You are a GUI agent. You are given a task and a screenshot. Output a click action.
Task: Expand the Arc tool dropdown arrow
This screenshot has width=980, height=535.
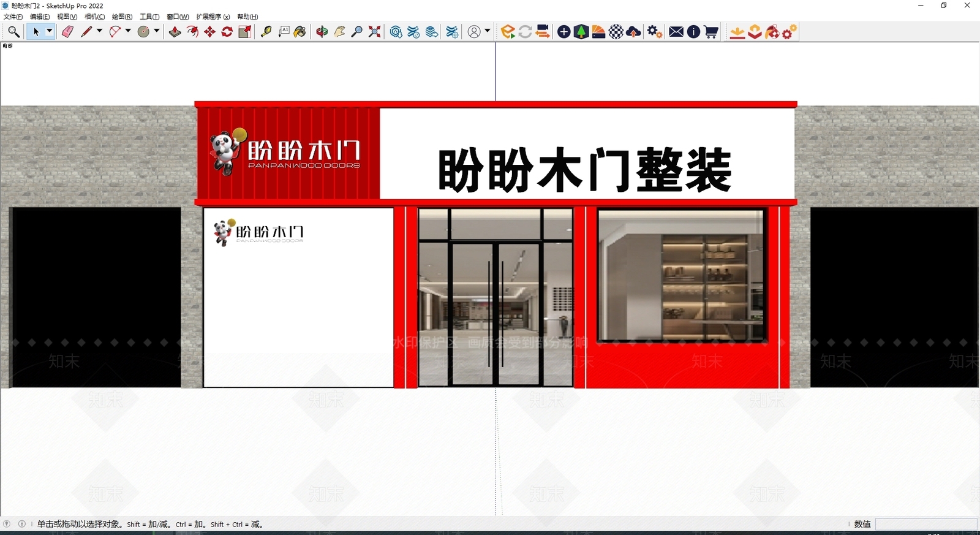[128, 31]
